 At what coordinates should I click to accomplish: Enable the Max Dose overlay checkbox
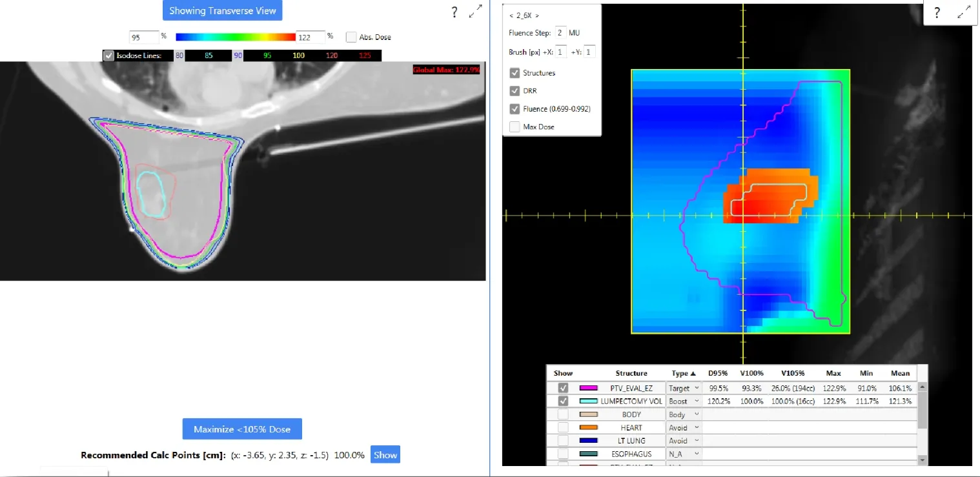click(x=515, y=127)
